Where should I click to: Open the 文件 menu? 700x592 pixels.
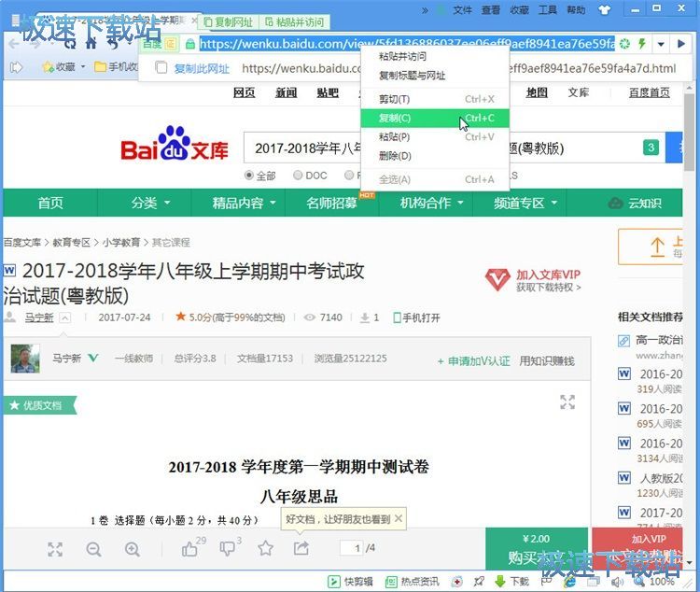462,9
